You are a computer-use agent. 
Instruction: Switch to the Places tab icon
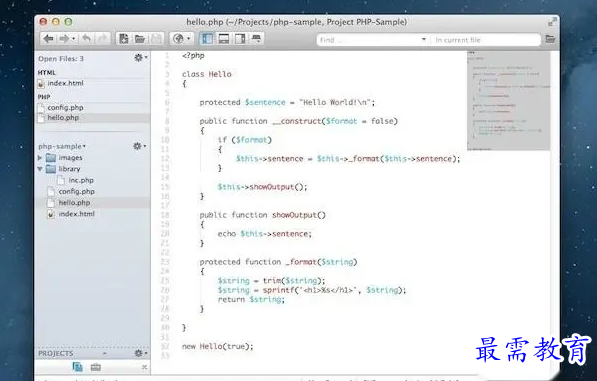[77, 367]
